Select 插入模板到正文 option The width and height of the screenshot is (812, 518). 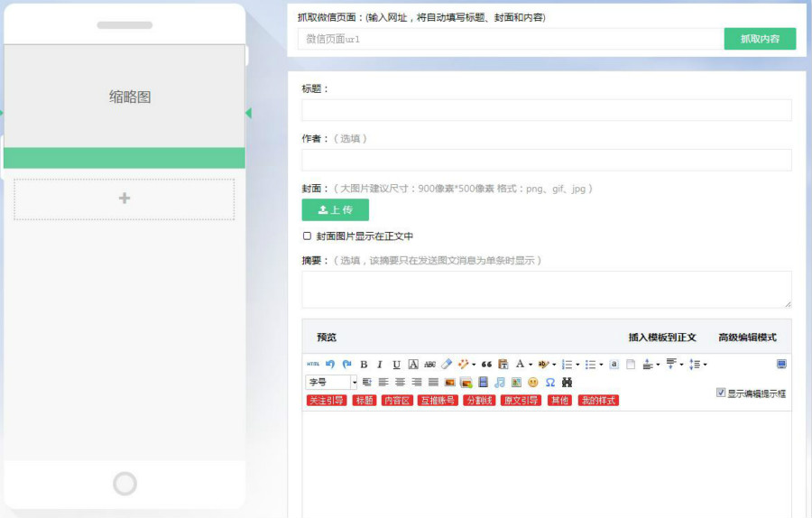point(662,338)
